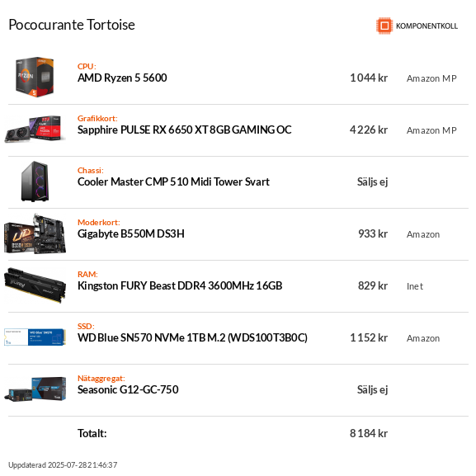Click Cooler Master CMP 510 Midi Tower name
The width and height of the screenshot is (476, 476).
pos(173,181)
